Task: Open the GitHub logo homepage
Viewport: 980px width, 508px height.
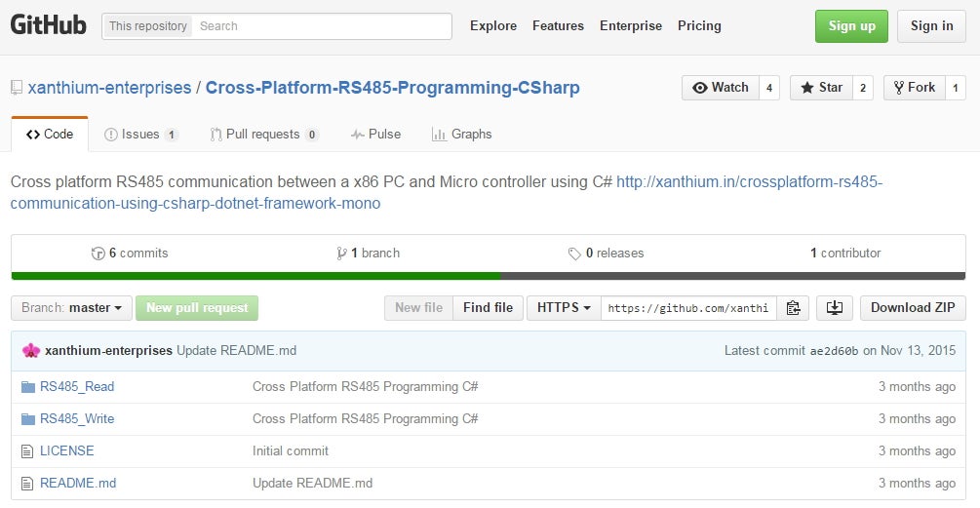Action: [48, 25]
